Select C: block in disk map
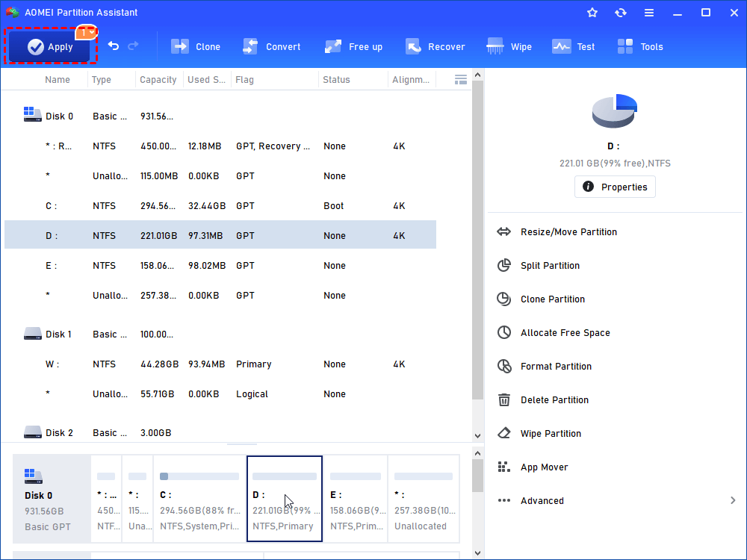 199,499
